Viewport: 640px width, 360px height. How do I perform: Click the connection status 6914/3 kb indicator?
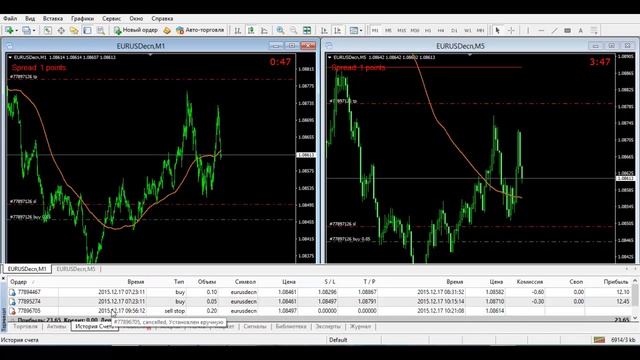pyautogui.click(x=616, y=340)
